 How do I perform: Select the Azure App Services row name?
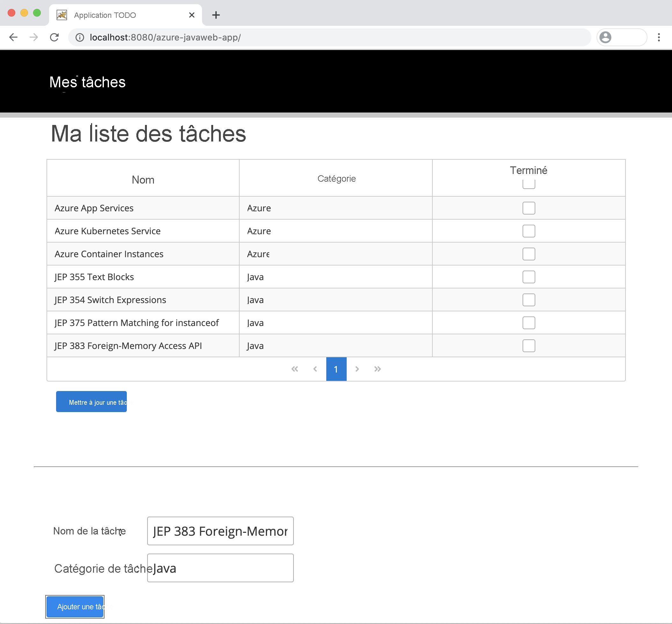[94, 208]
